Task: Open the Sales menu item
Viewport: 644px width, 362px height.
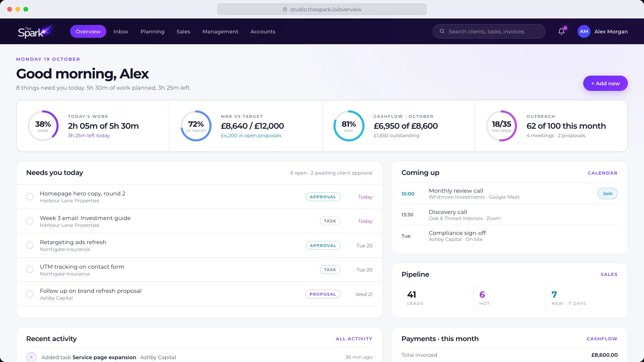Action: click(x=183, y=31)
